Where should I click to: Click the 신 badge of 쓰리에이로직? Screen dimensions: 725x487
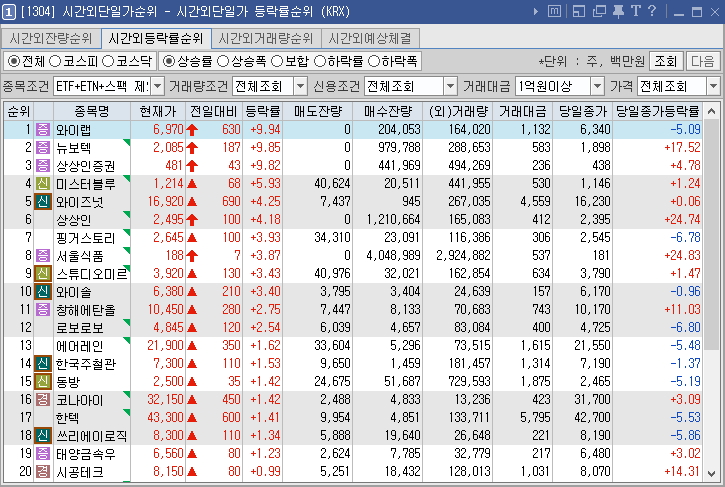pos(43,436)
